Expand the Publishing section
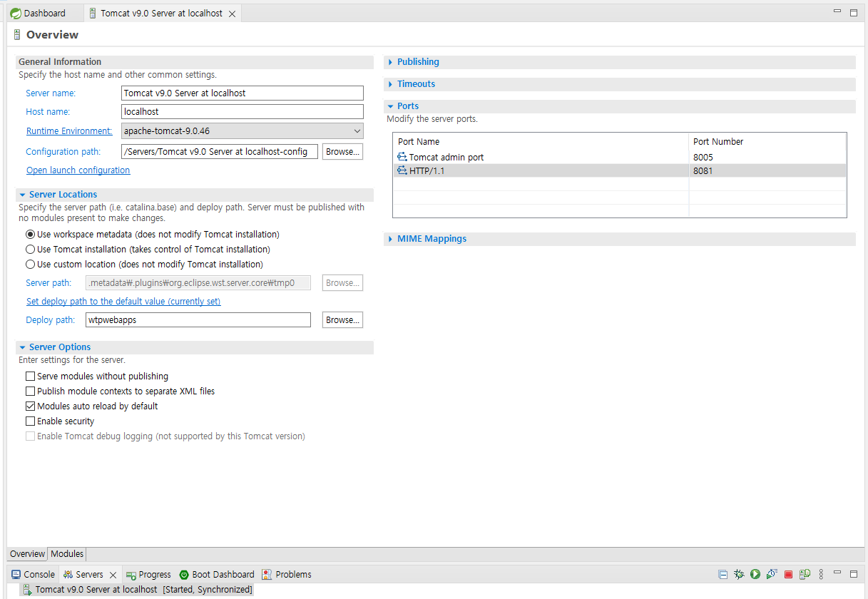Viewport: 868px width, 599px height. (x=390, y=62)
